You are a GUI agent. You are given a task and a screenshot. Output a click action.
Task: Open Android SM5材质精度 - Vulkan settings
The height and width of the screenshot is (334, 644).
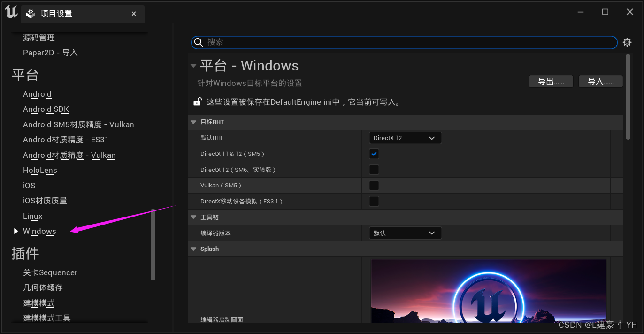78,124
